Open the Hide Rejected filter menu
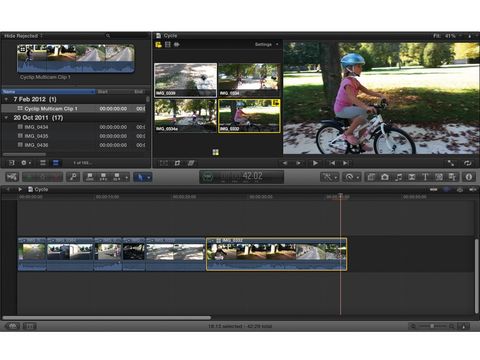 point(23,36)
